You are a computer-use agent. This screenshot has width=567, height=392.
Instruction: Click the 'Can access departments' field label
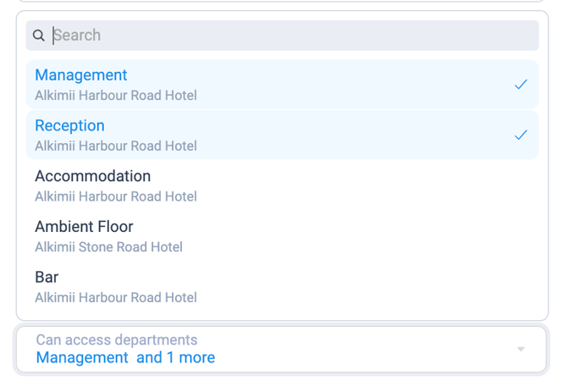117,340
